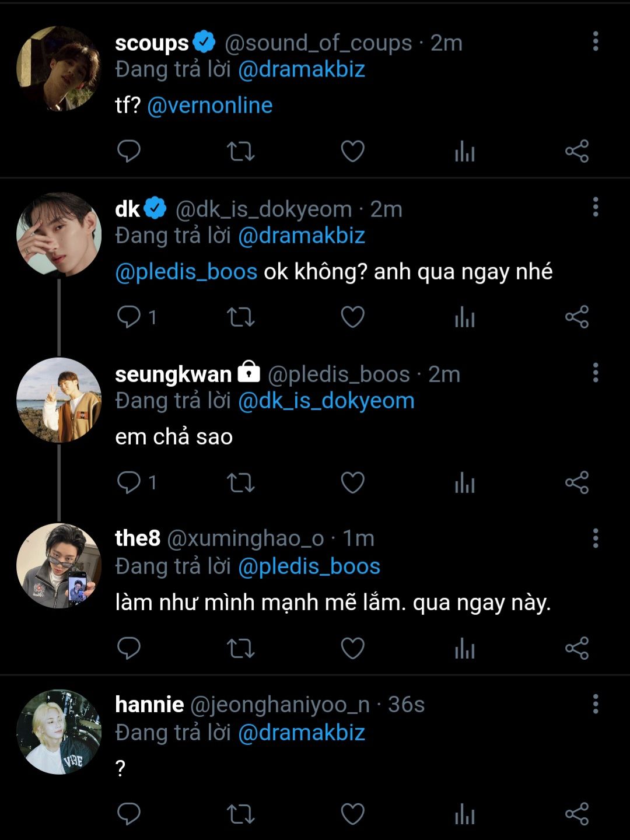This screenshot has width=630, height=840.
Task: Open @dk_is_dokyeom reply-to link
Action: [326, 401]
